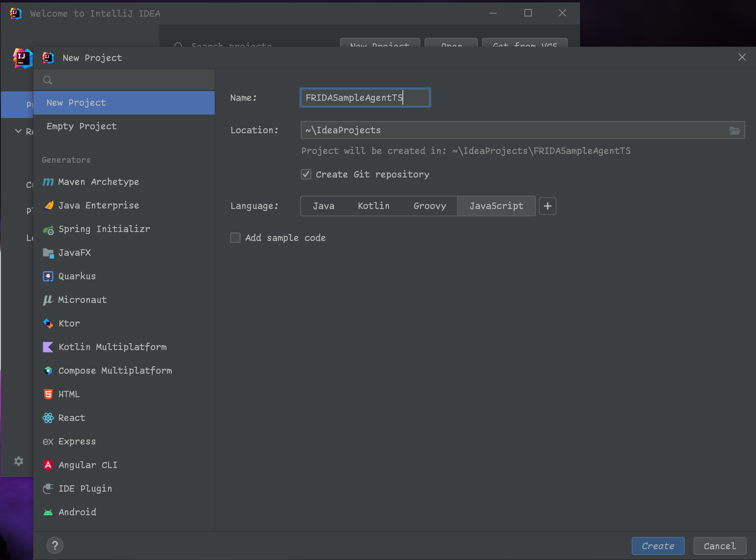Add another language with plus button

(x=548, y=206)
